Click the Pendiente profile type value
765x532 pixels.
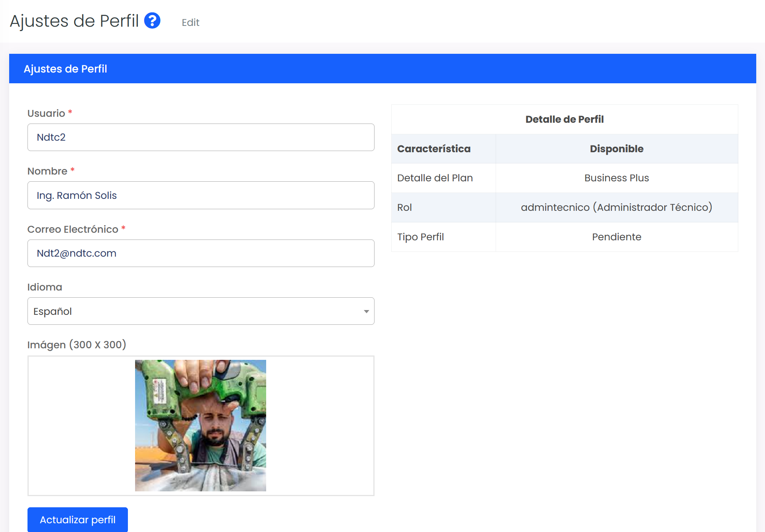click(616, 237)
